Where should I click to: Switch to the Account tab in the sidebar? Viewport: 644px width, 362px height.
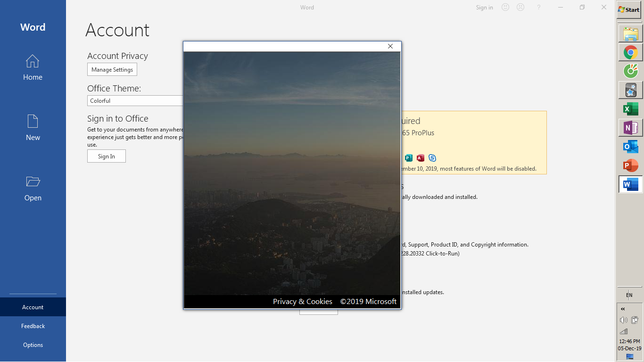point(33,307)
